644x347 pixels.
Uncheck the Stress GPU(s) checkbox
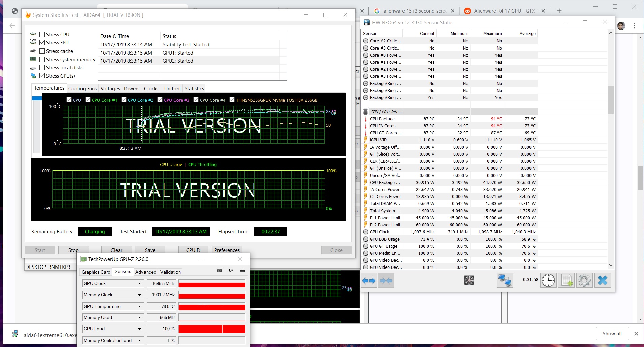point(42,76)
